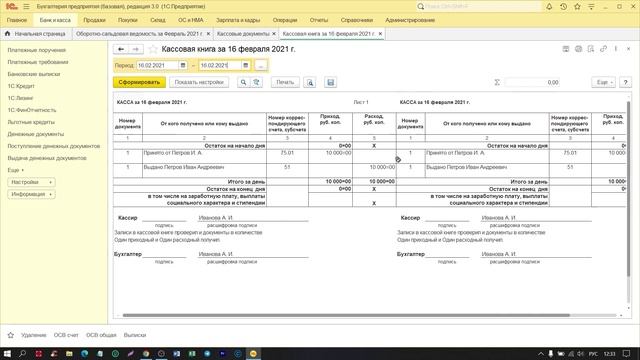
Task: Add Кассовая книга report to favorites star
Action: pyautogui.click(x=153, y=49)
